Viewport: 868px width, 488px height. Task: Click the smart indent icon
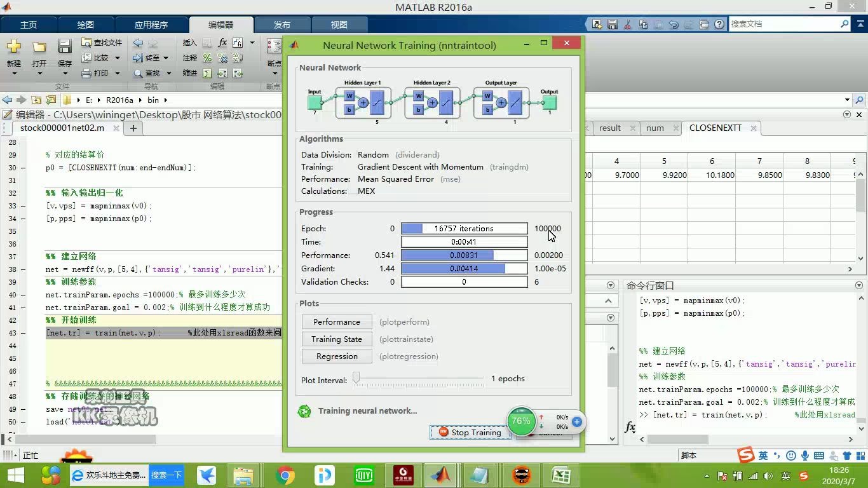[207, 73]
